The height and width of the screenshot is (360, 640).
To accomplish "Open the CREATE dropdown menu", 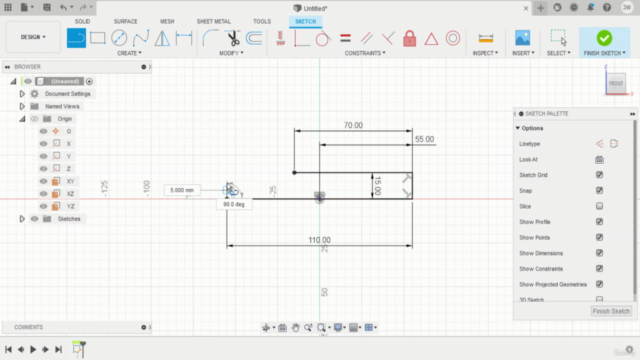I will pyautogui.click(x=129, y=53).
